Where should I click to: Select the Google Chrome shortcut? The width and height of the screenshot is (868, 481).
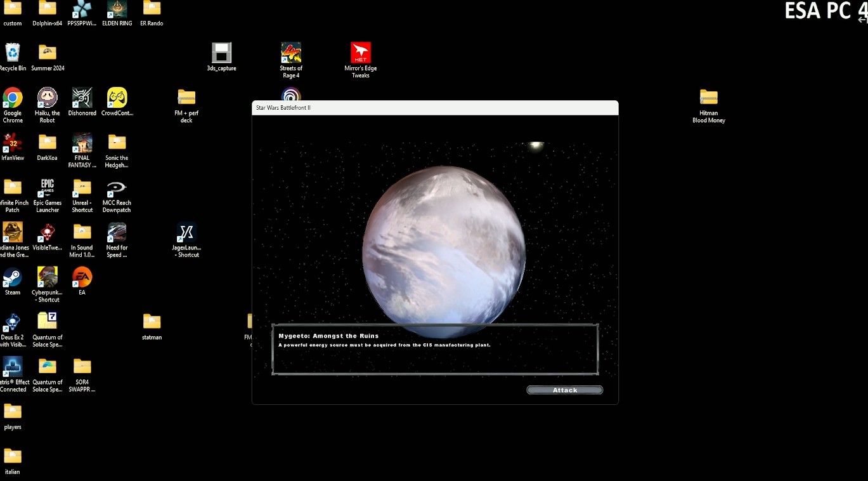pyautogui.click(x=13, y=98)
